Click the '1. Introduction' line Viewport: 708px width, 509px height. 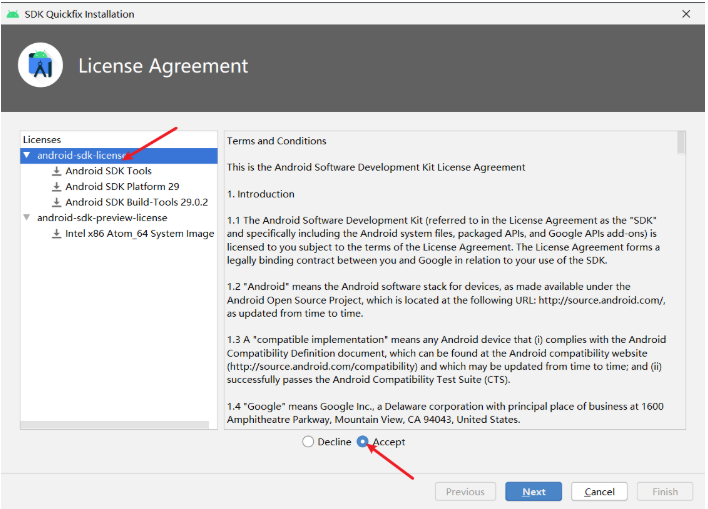(x=261, y=194)
